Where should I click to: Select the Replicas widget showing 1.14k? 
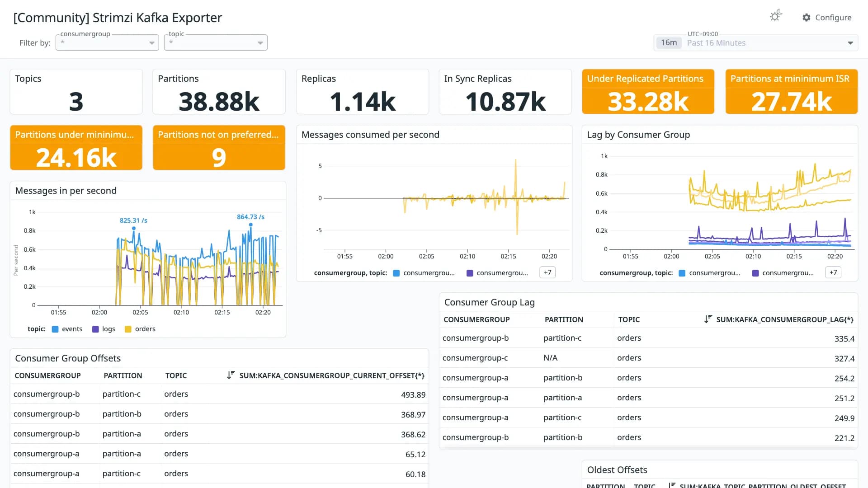click(362, 91)
